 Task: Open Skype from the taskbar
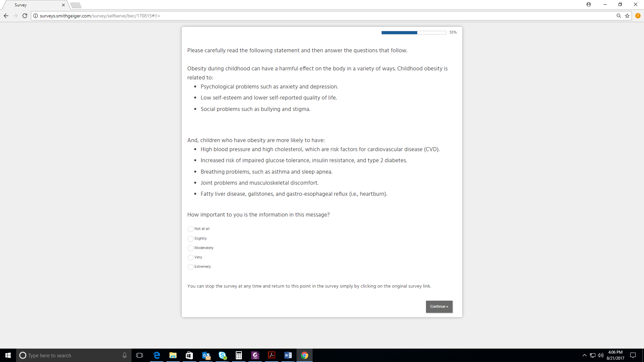pyautogui.click(x=222, y=355)
